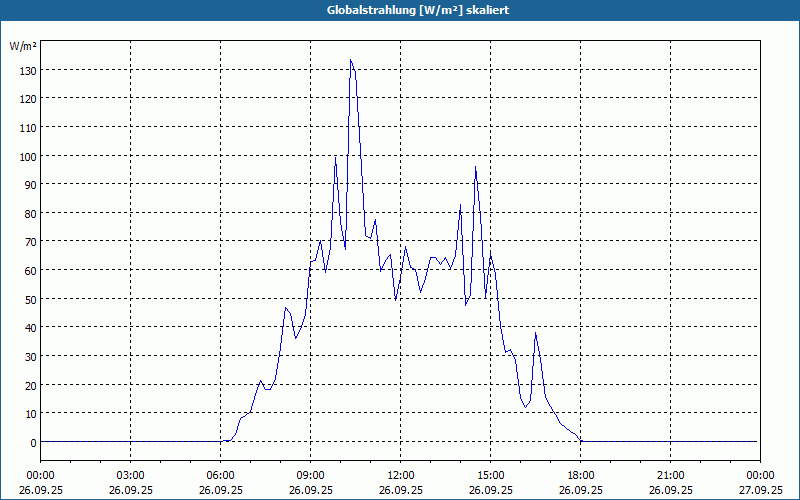
Task: Select the y-axis value "100"
Action: (x=28, y=157)
